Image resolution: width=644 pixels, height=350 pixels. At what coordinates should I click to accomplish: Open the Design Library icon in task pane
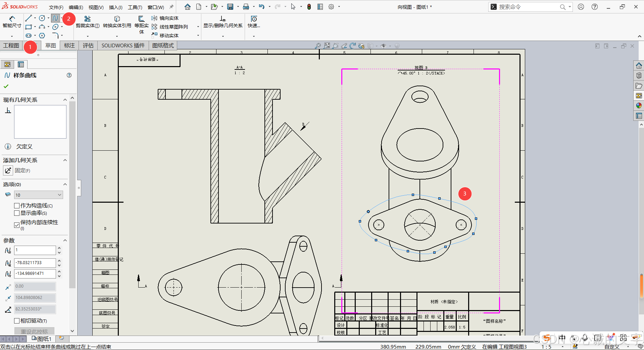pyautogui.click(x=639, y=76)
